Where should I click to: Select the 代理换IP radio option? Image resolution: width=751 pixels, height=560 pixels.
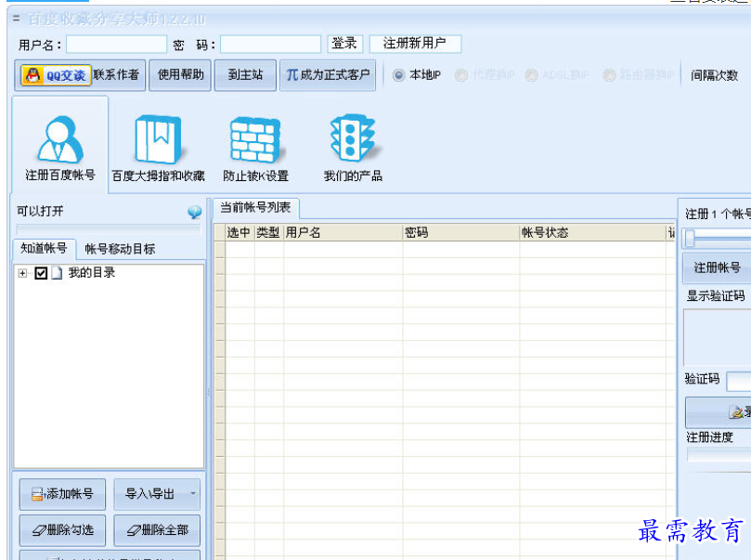tap(460, 75)
